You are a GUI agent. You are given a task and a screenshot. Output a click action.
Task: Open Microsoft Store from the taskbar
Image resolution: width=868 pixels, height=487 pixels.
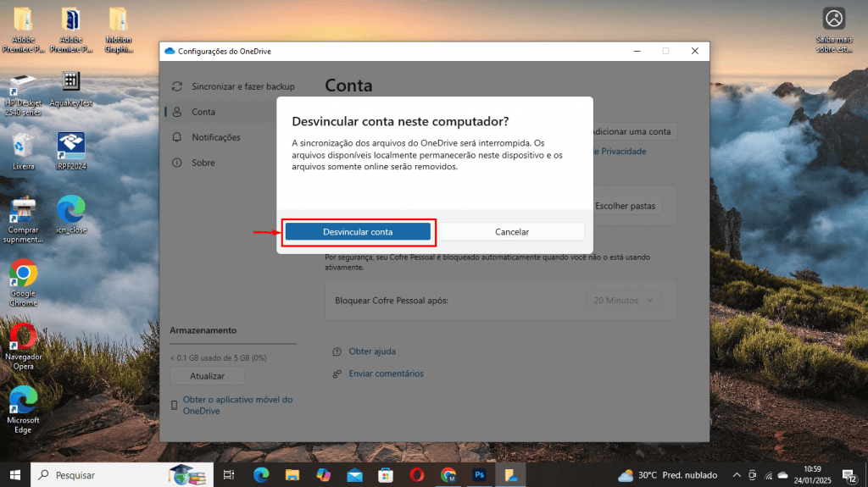(x=386, y=475)
